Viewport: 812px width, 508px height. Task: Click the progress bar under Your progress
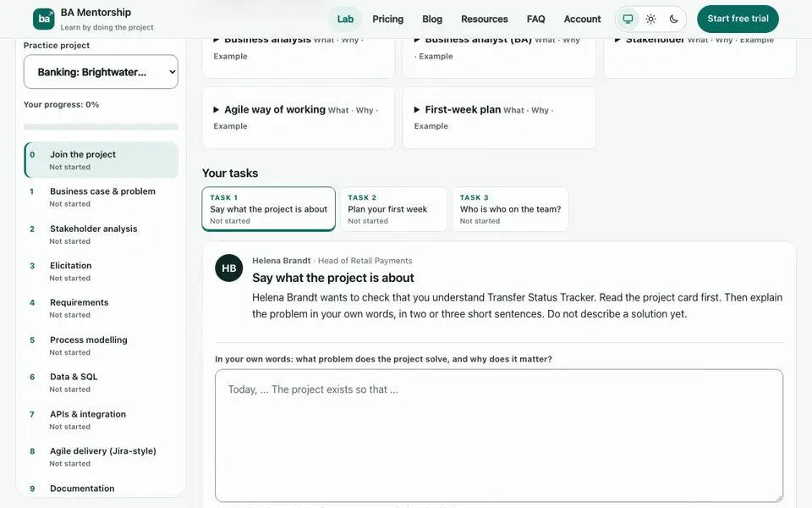101,126
